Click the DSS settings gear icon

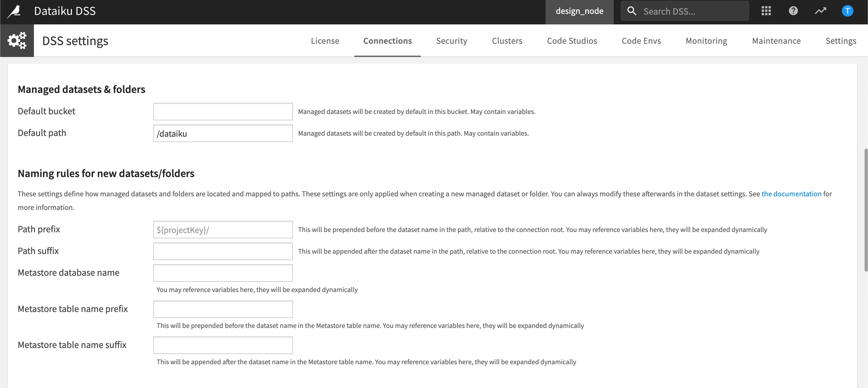(x=17, y=40)
